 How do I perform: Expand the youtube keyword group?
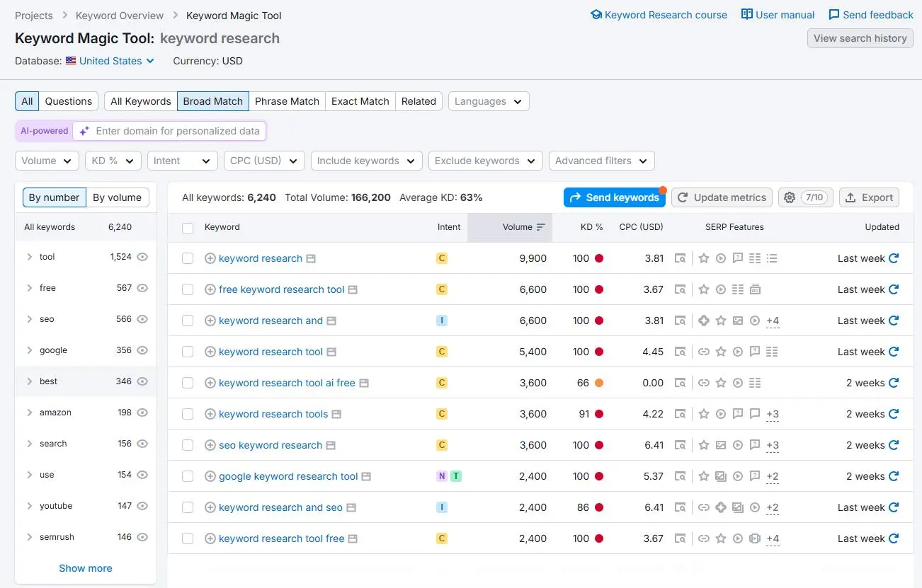click(29, 506)
